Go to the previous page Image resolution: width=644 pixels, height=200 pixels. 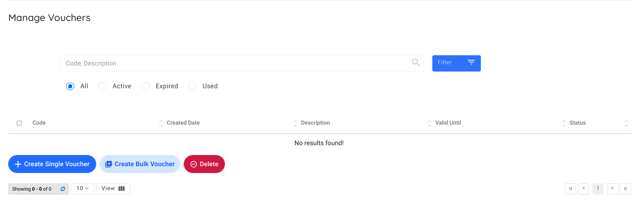pos(583,188)
